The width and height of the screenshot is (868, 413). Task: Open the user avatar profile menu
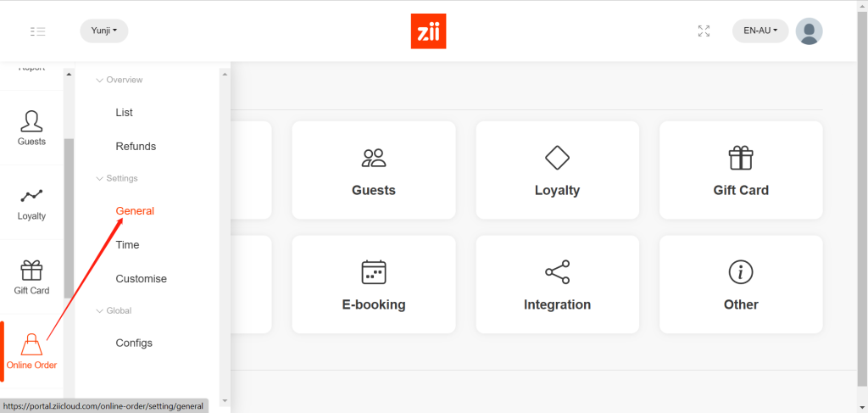(x=809, y=31)
